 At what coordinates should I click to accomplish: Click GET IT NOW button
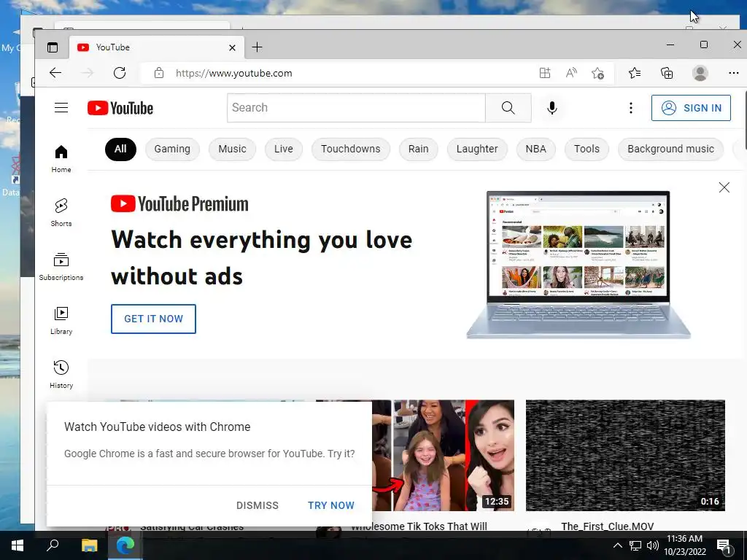point(153,319)
